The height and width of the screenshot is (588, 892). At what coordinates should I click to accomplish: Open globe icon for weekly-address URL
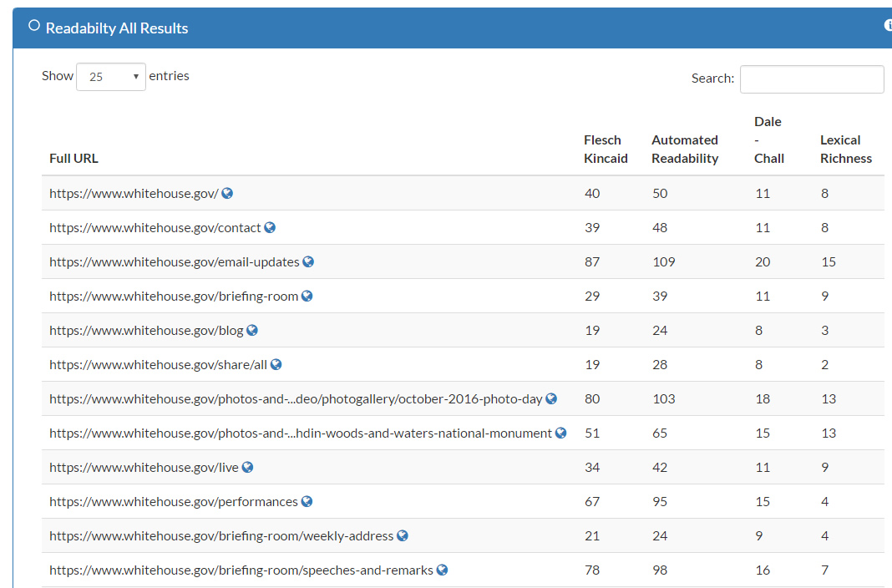403,535
